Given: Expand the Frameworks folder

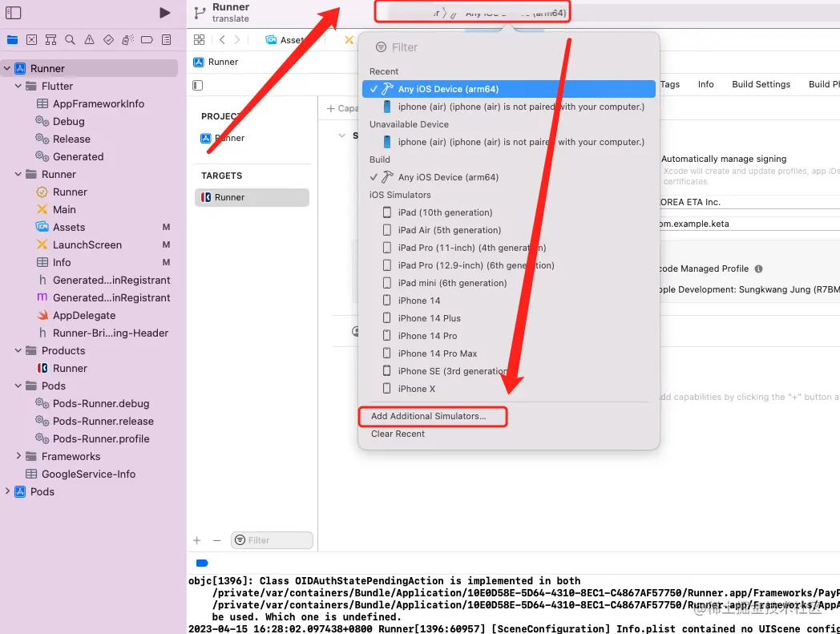Looking at the screenshot, I should (18, 456).
